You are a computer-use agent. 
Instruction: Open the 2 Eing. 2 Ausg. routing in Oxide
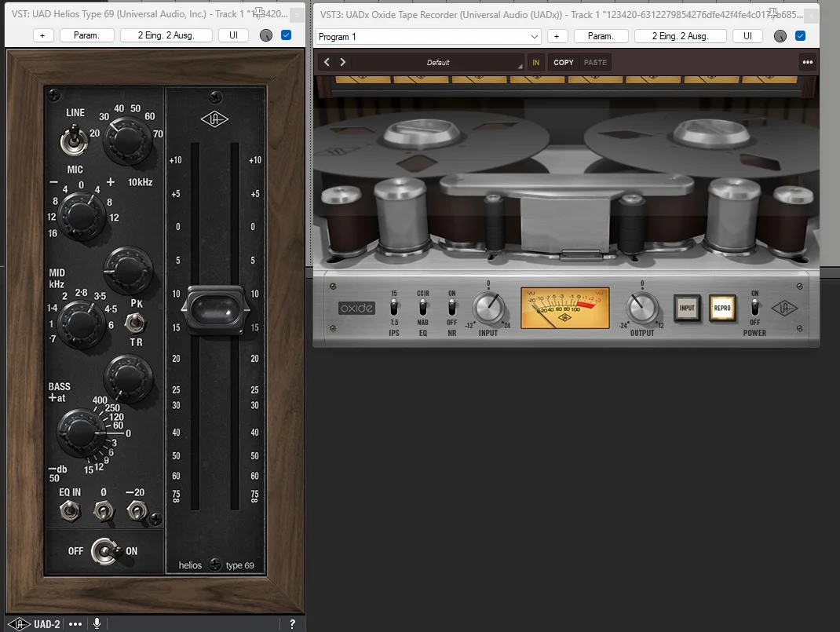pyautogui.click(x=681, y=36)
